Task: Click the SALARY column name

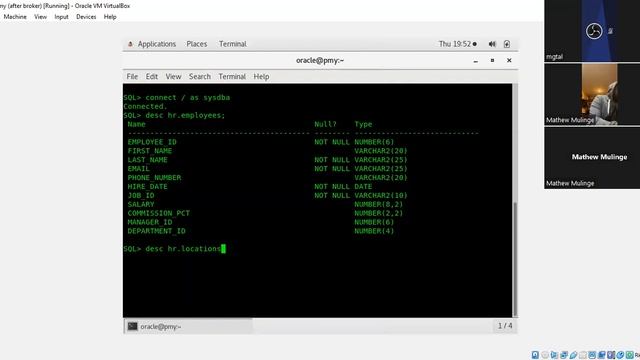Action: pyautogui.click(x=141, y=204)
